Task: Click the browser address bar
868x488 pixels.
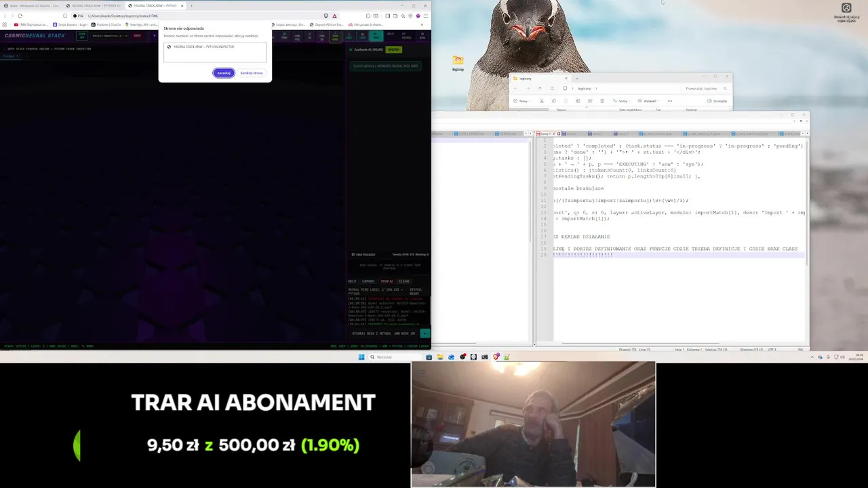Action: pyautogui.click(x=203, y=16)
